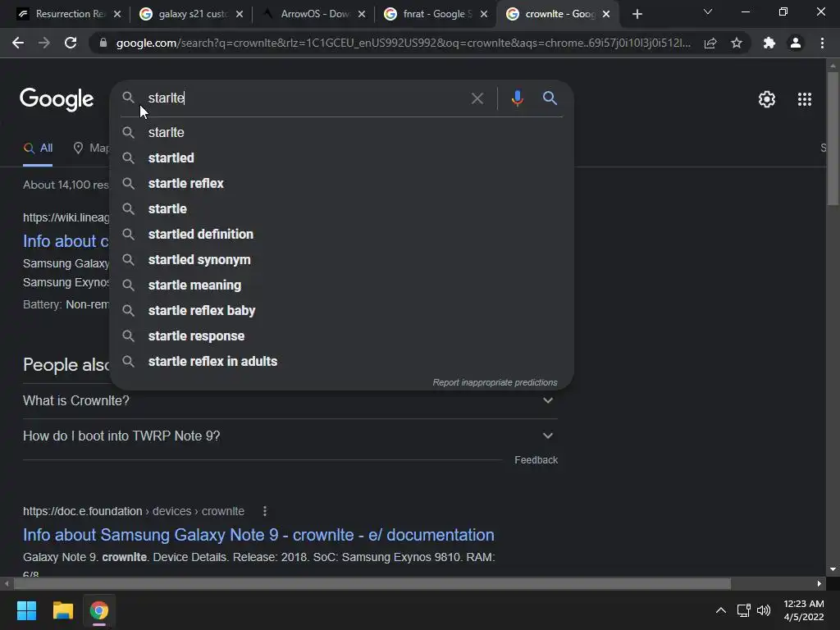Go back to the previous page
This screenshot has width=840, height=630.
(x=18, y=43)
